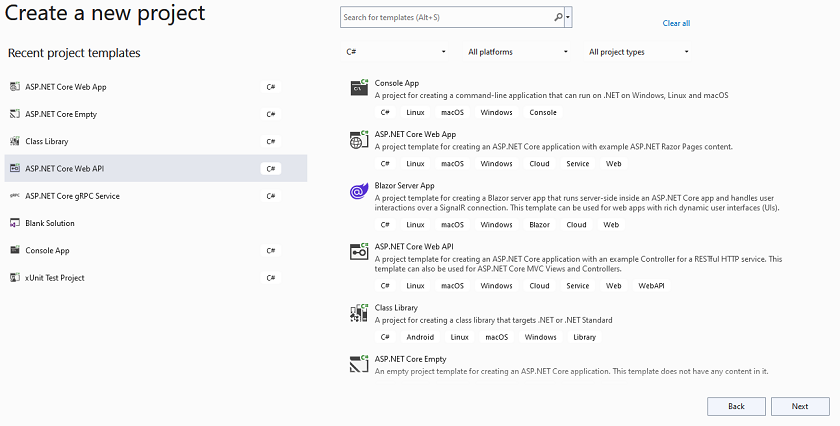Screen dimensions: 840x426
Task: Click the ASP.NET Core Web API template icon
Action: [x=358, y=252]
